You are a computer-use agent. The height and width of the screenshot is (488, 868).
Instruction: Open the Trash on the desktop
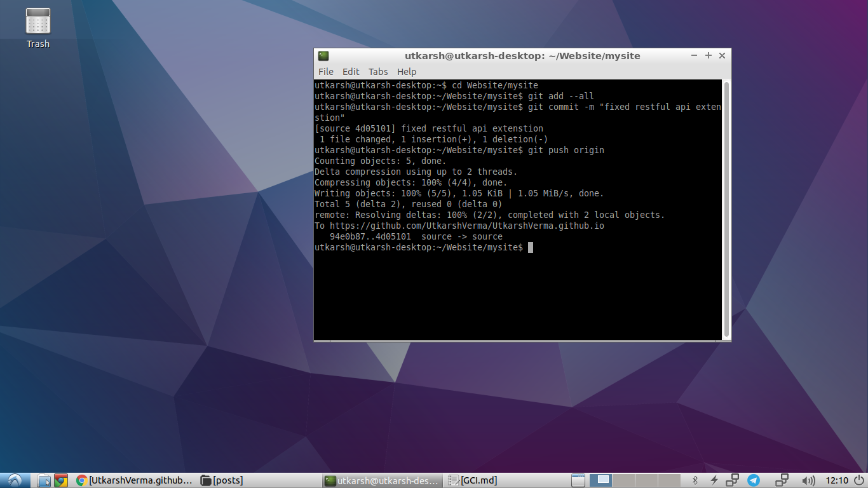click(x=37, y=21)
